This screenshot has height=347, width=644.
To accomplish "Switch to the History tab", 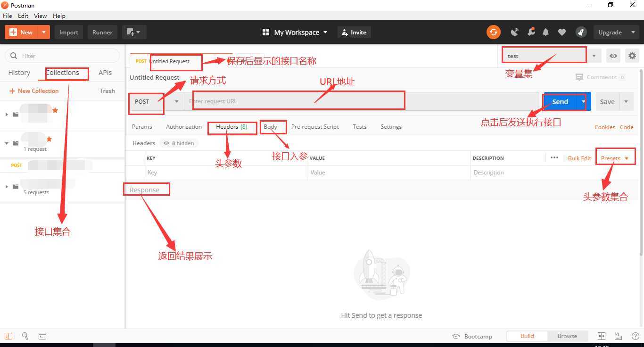I will pos(19,73).
